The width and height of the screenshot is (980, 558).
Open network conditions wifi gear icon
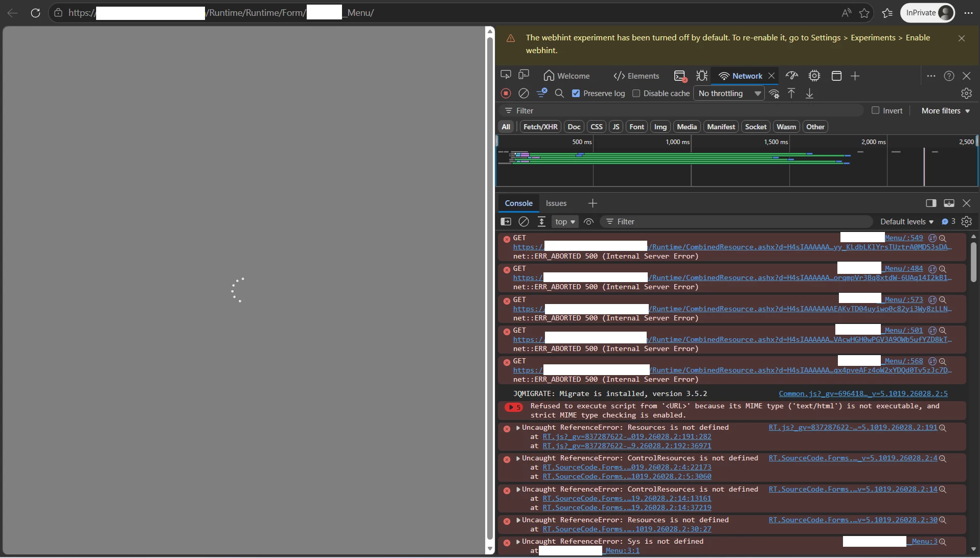pos(774,93)
